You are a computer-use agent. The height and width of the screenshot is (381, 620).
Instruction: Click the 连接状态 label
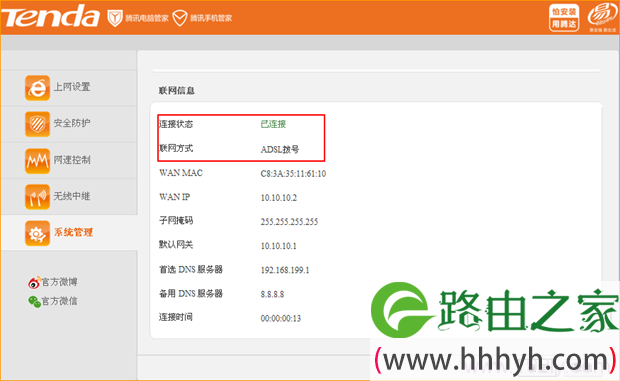click(x=176, y=124)
